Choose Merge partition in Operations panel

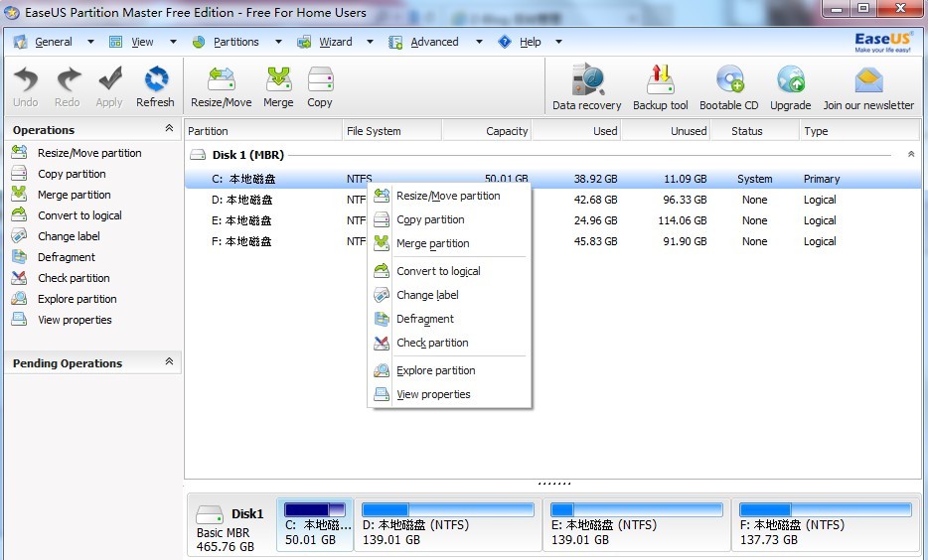pyautogui.click(x=74, y=195)
